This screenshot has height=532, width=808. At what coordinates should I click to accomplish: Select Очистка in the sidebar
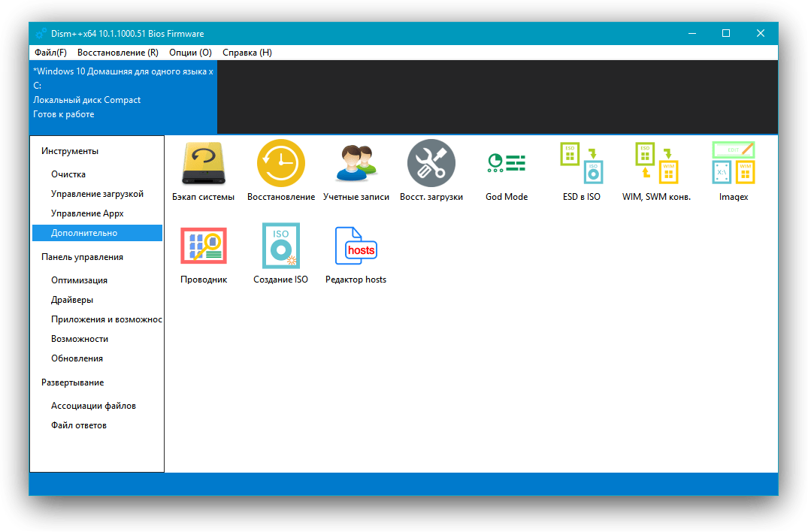coord(68,174)
